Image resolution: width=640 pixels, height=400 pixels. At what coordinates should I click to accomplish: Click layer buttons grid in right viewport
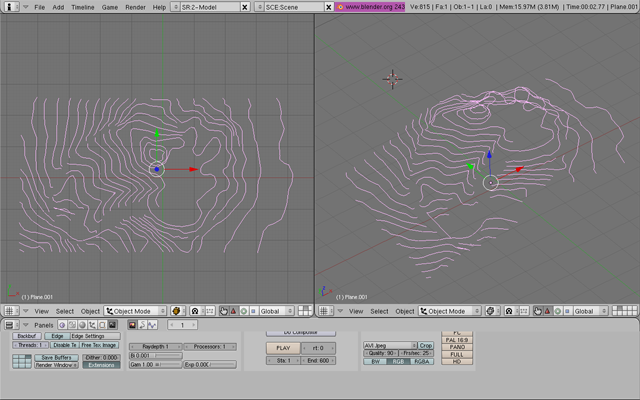click(x=624, y=311)
